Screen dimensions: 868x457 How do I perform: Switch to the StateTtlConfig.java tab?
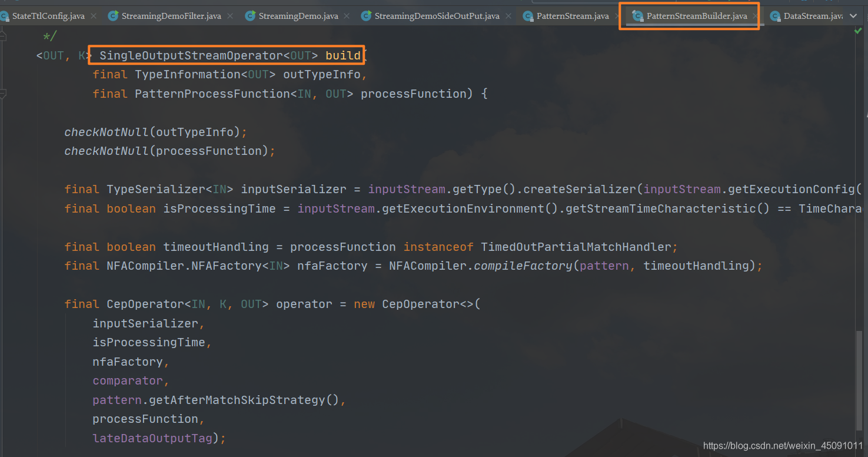click(x=48, y=16)
